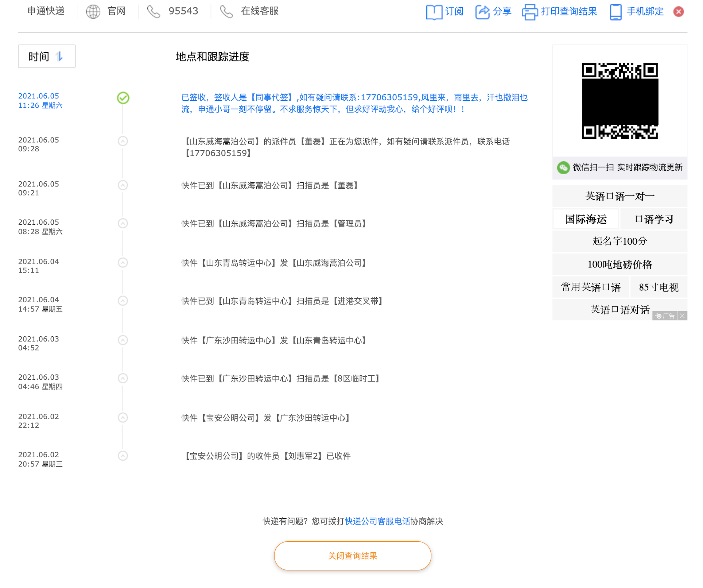Click the 申通快递 company name
703x588 pixels.
(x=46, y=11)
